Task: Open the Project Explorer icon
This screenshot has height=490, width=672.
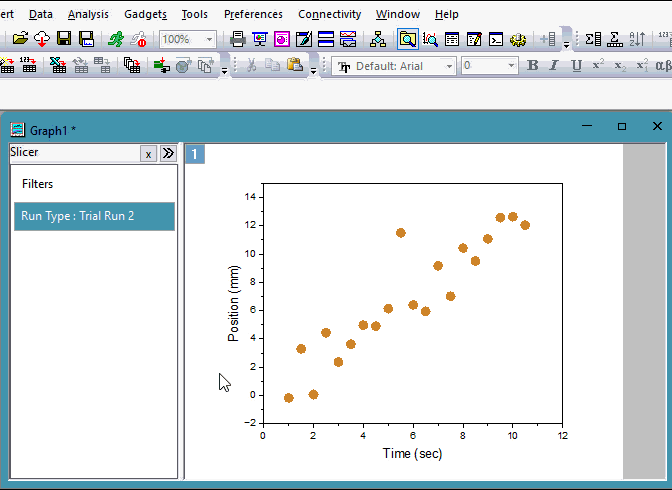Action: (x=378, y=40)
